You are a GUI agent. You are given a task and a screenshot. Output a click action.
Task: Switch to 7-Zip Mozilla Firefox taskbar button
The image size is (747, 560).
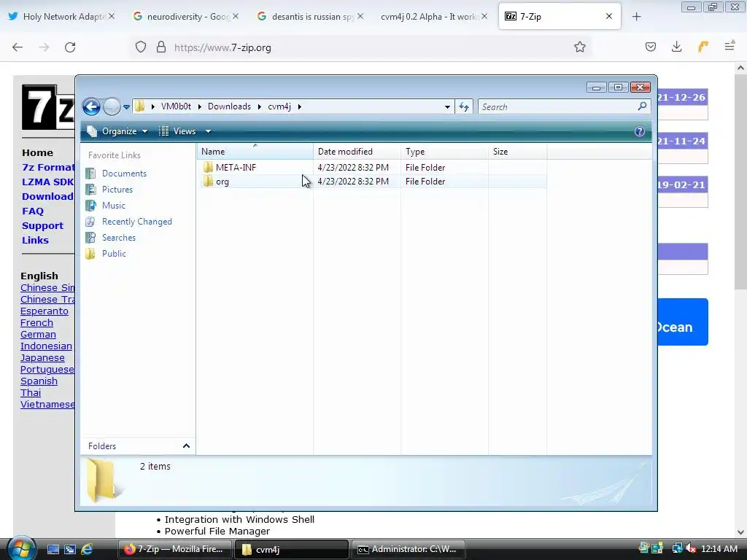(175, 550)
